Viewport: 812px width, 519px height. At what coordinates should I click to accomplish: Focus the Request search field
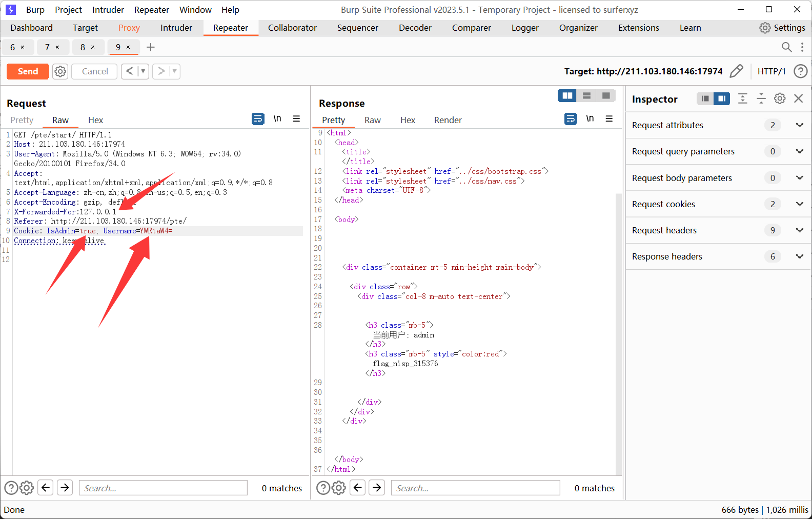(x=163, y=488)
